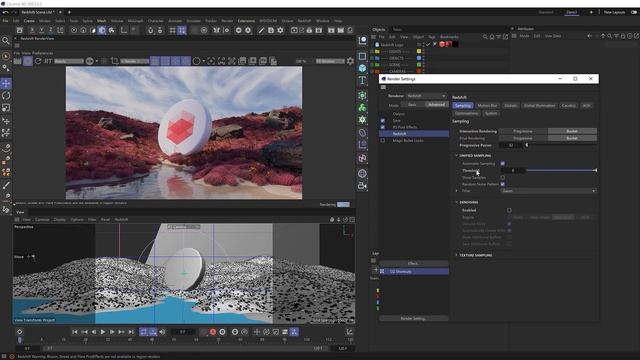Click the Redshift RenderView refresh icon
This screenshot has height=360, width=640.
[38, 61]
